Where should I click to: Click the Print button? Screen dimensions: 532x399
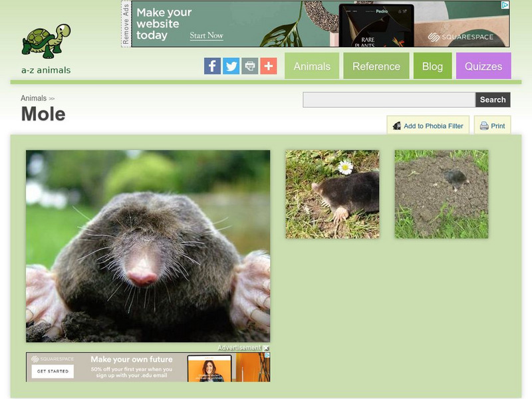[492, 126]
